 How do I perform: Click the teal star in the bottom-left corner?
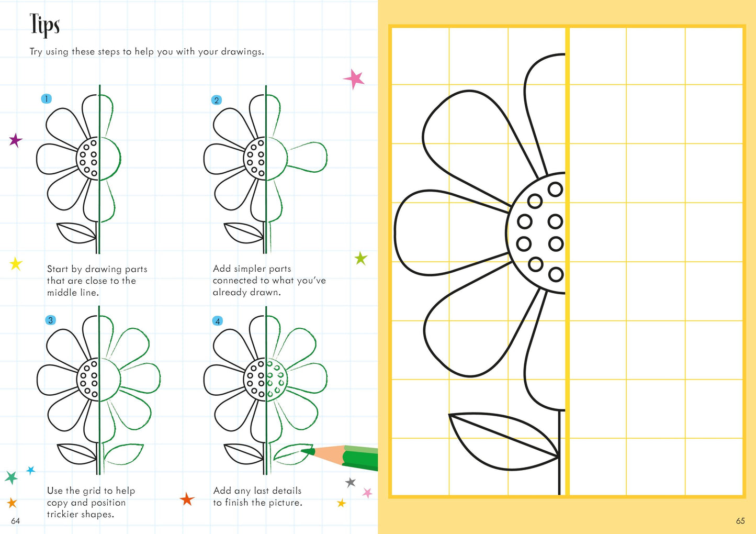11,477
